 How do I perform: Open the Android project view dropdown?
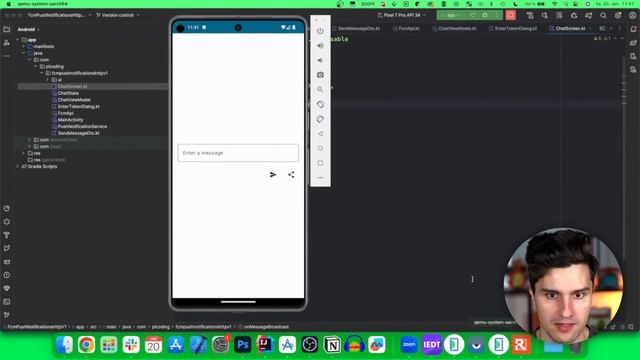(x=29, y=29)
